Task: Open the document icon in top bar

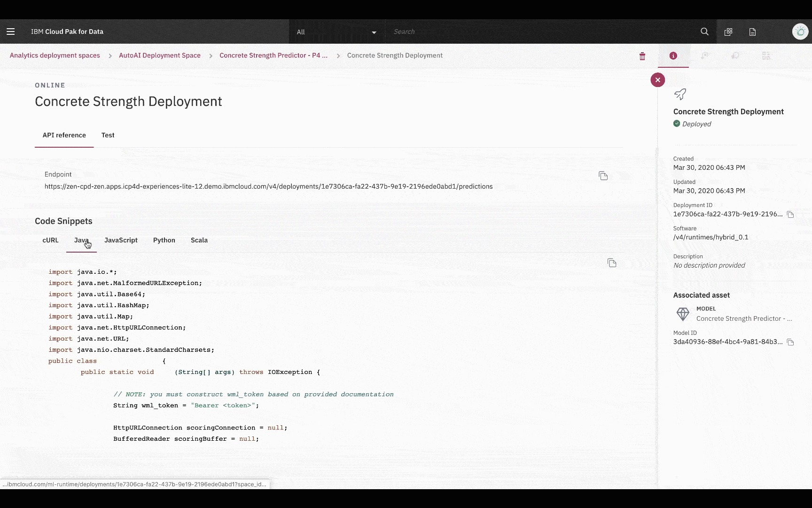Action: (752, 32)
